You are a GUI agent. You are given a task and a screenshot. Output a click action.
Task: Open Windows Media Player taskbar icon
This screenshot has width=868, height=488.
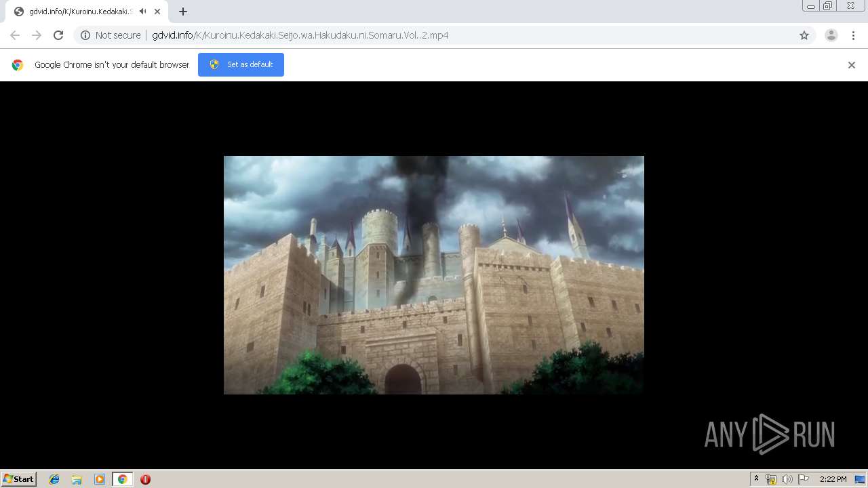click(x=100, y=479)
